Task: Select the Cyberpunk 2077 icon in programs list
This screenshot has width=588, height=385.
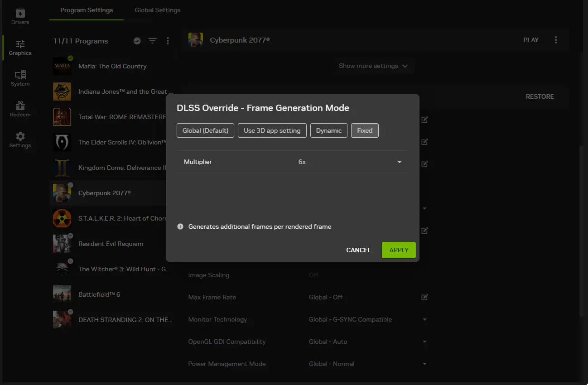Action: click(62, 193)
